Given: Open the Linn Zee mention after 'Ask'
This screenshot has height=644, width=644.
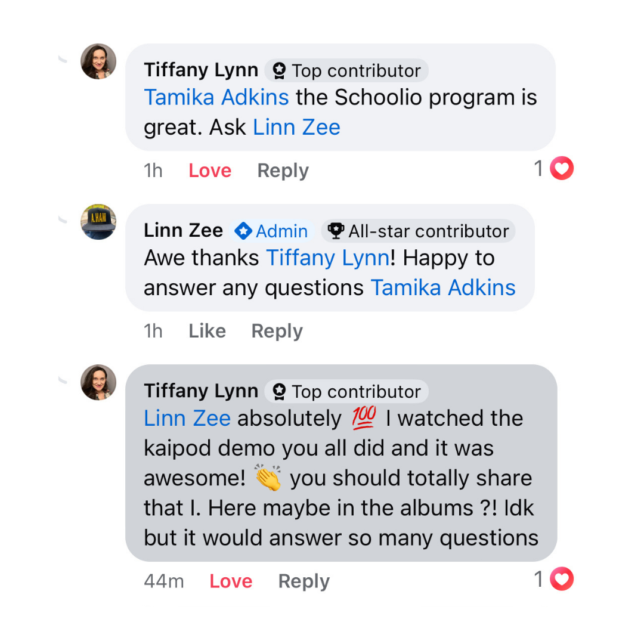Looking at the screenshot, I should (x=296, y=127).
